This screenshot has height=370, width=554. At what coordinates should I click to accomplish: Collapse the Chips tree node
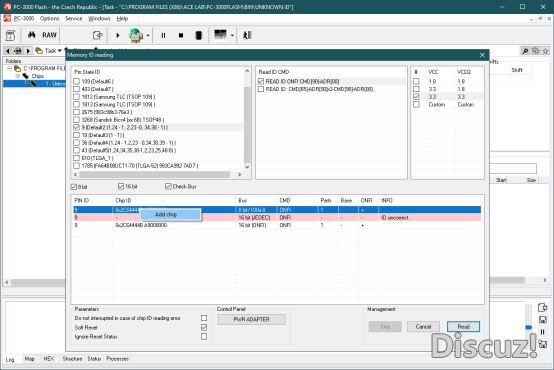coord(18,76)
